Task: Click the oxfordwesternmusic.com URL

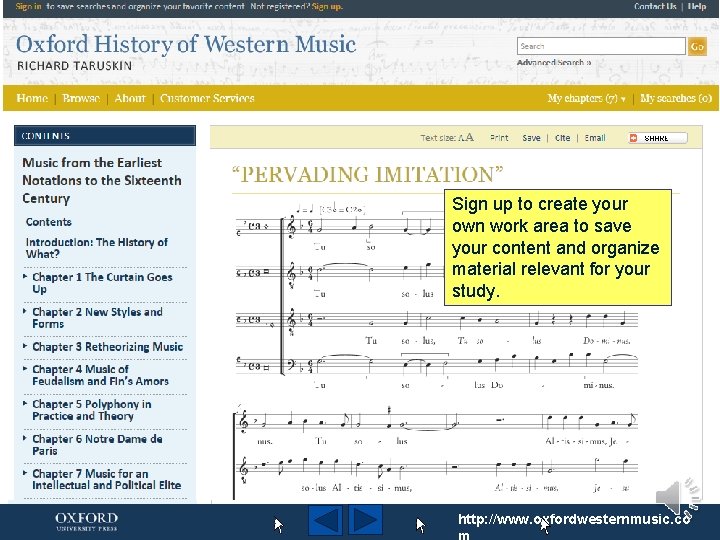Action: click(x=574, y=526)
